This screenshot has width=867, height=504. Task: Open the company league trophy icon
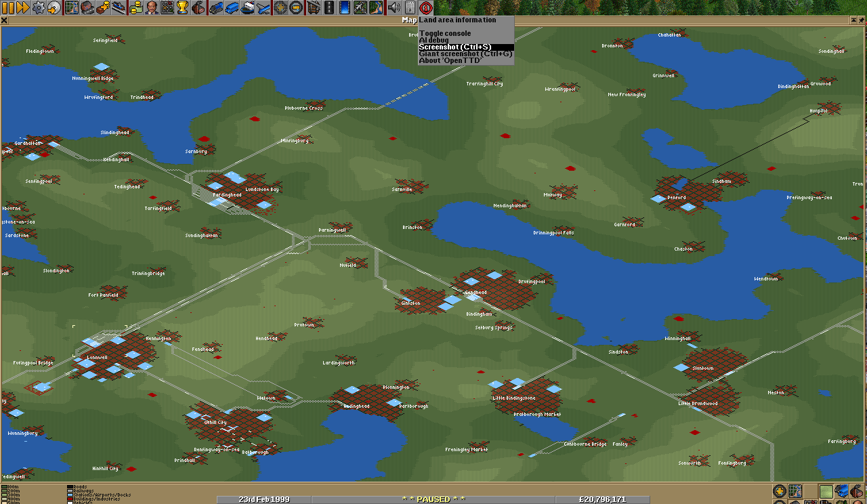pos(182,7)
